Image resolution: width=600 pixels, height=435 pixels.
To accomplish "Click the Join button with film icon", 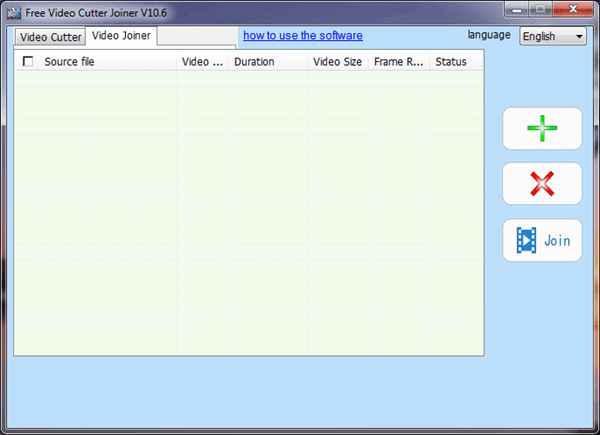I will 541,240.
